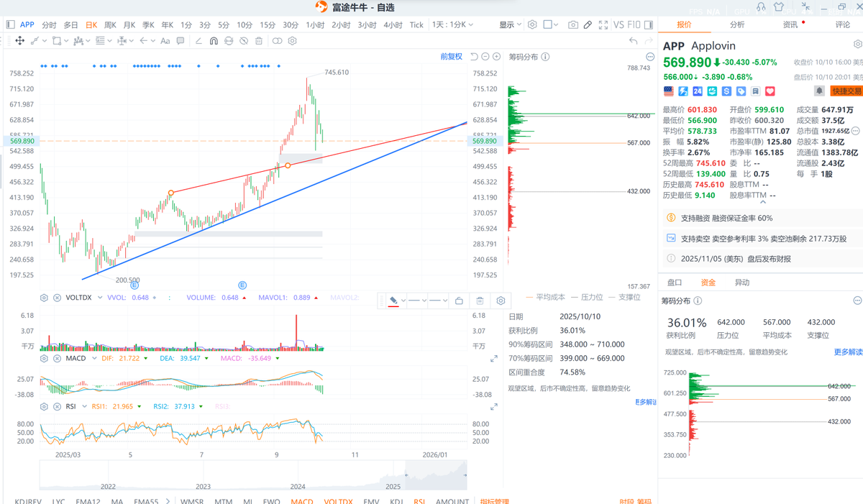Collapse the quote details chevron
Viewport: 863px width, 504px height.
[762, 202]
